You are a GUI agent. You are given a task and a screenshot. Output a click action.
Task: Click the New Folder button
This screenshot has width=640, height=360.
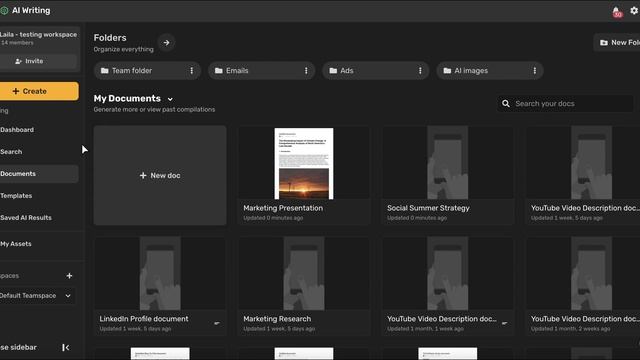point(617,42)
